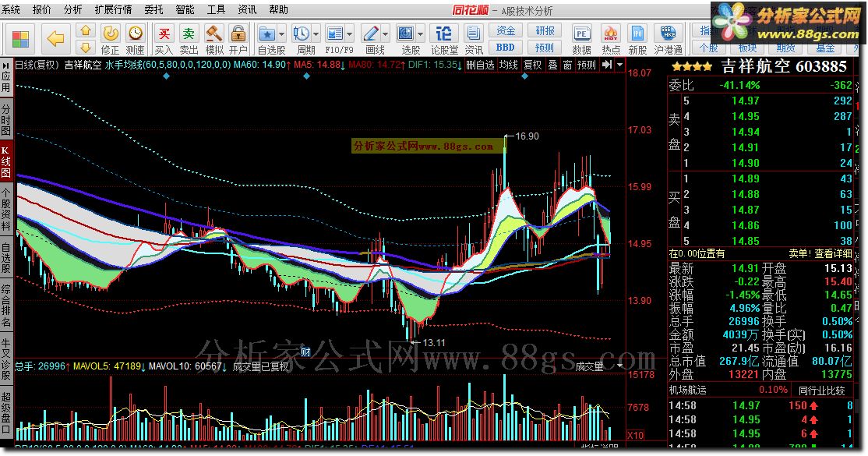This screenshot has height=456, width=868.
Task: Click the 机场航运 sector label
Action: [x=687, y=391]
